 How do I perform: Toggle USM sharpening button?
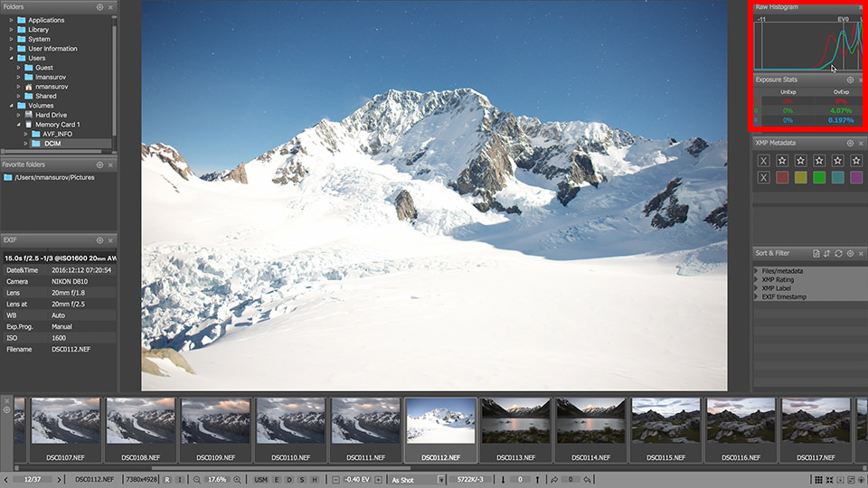tap(260, 480)
